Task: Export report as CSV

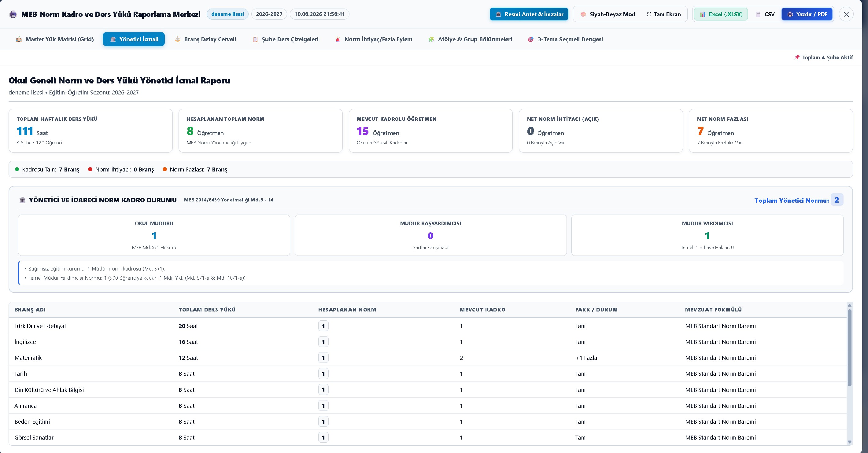Action: click(x=765, y=14)
